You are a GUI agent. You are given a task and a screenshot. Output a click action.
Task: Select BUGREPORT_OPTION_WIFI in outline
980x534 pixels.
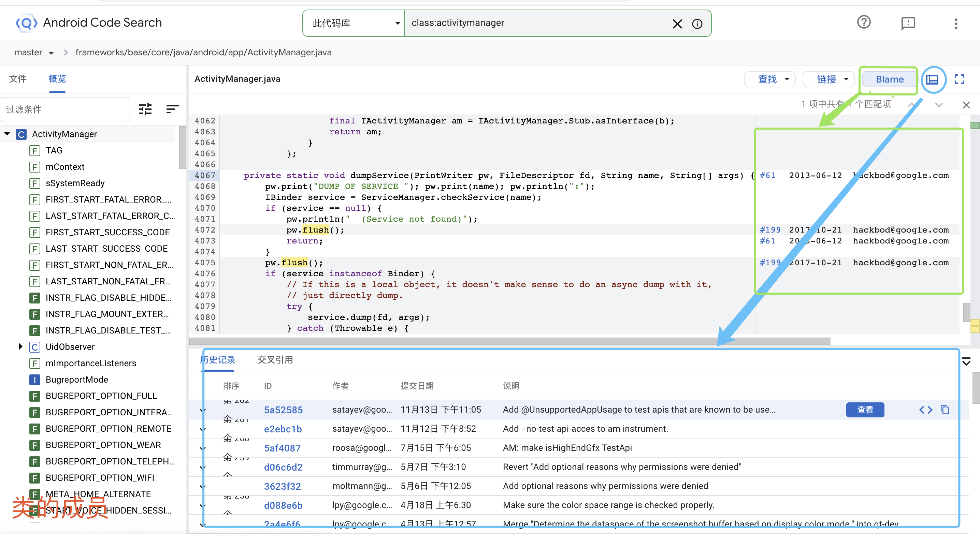pyautogui.click(x=100, y=478)
